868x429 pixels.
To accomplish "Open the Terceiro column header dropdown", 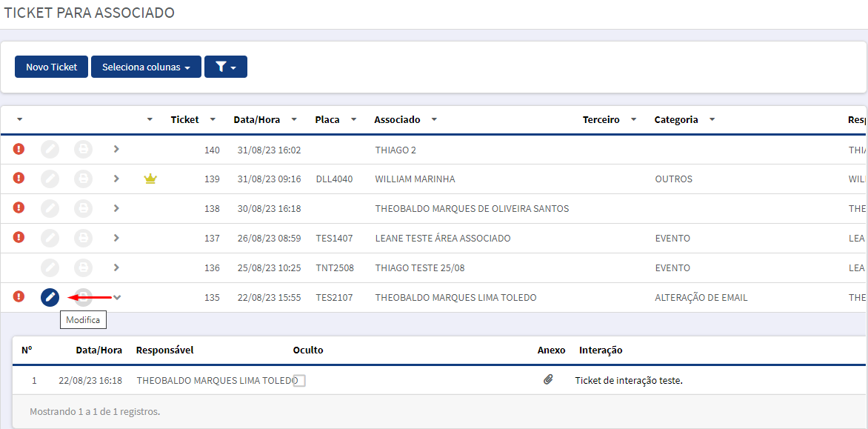I will pos(633,119).
